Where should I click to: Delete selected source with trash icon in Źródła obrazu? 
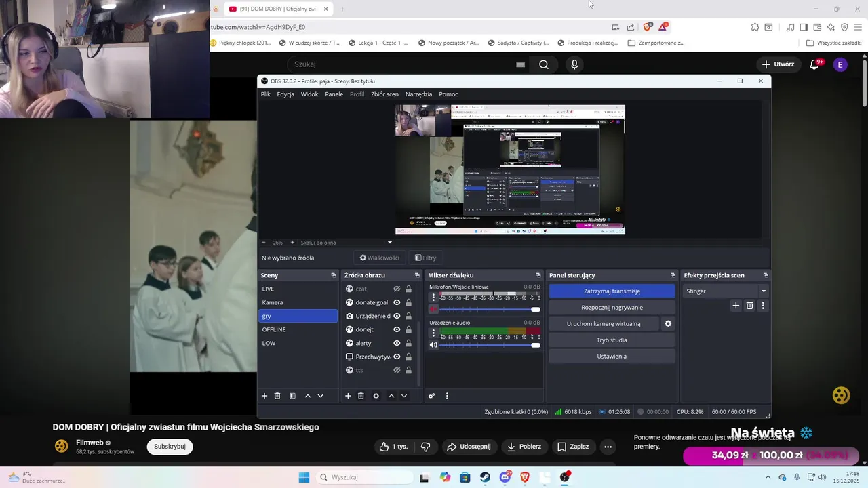[361, 396]
